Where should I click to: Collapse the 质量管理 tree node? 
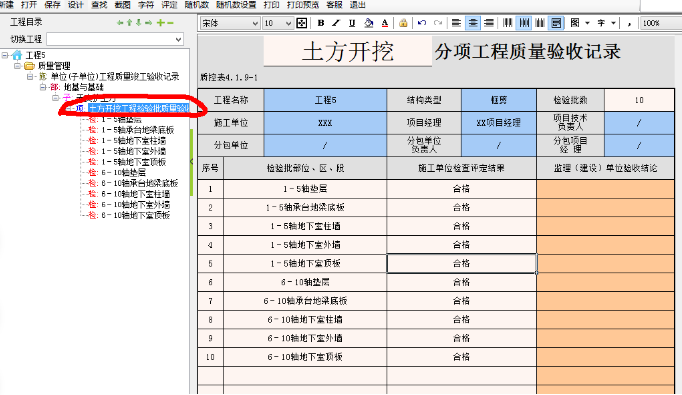pyautogui.click(x=17, y=66)
